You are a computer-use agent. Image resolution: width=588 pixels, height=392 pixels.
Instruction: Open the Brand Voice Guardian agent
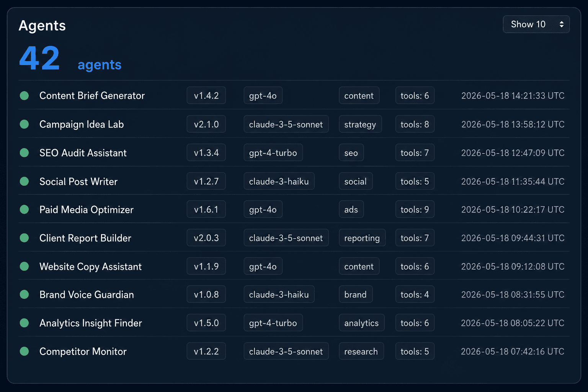point(87,294)
